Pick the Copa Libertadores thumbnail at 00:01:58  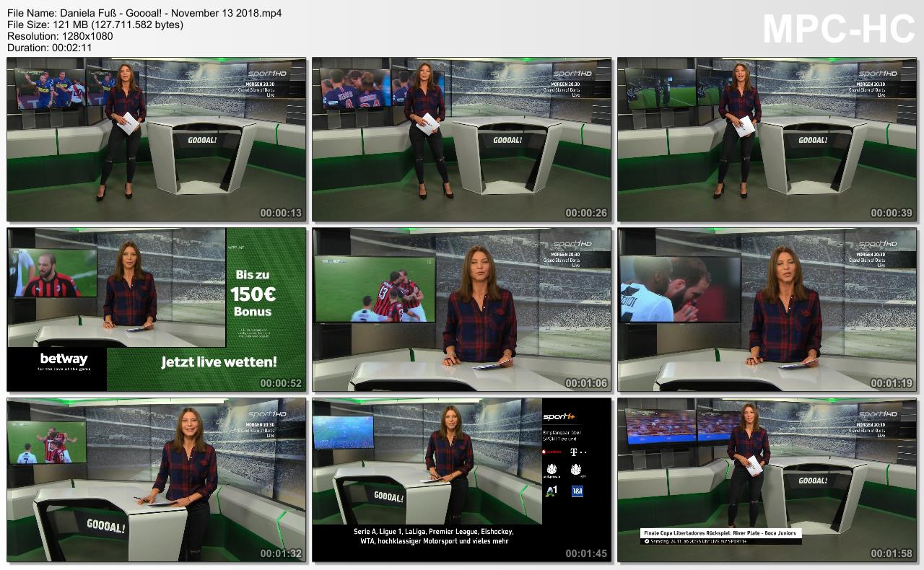click(x=767, y=480)
